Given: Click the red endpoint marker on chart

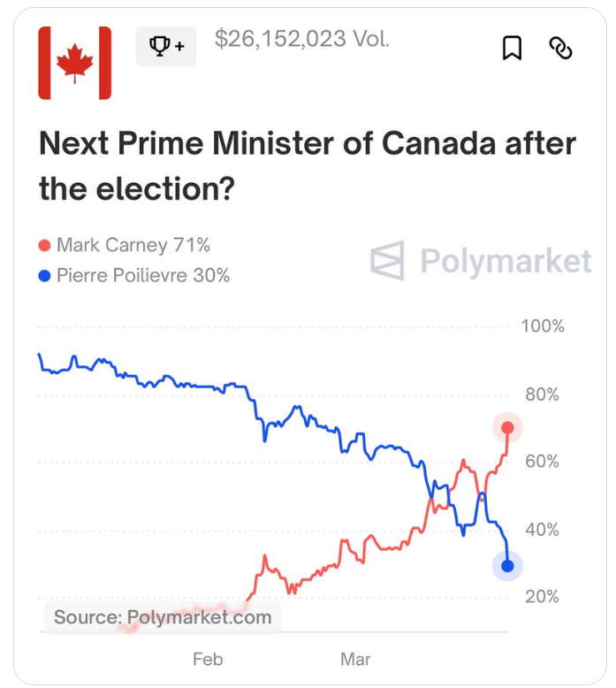Looking at the screenshot, I should pos(507,428).
